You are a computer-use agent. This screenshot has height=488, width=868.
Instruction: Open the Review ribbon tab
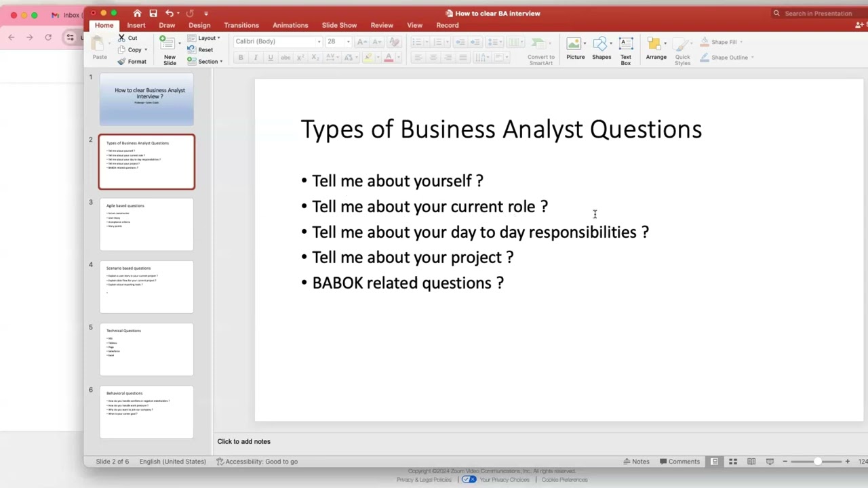point(382,25)
